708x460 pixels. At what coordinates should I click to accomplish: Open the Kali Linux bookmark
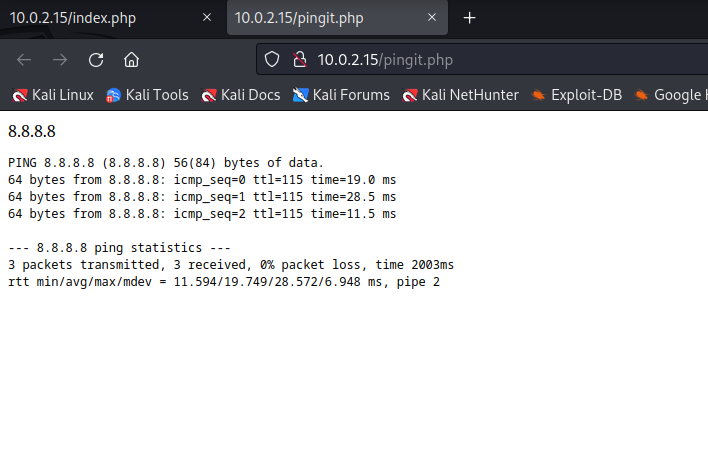coord(52,95)
